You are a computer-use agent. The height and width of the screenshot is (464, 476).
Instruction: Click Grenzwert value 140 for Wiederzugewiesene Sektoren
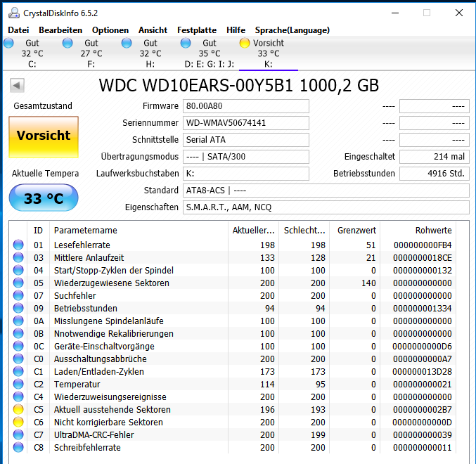coord(368,283)
